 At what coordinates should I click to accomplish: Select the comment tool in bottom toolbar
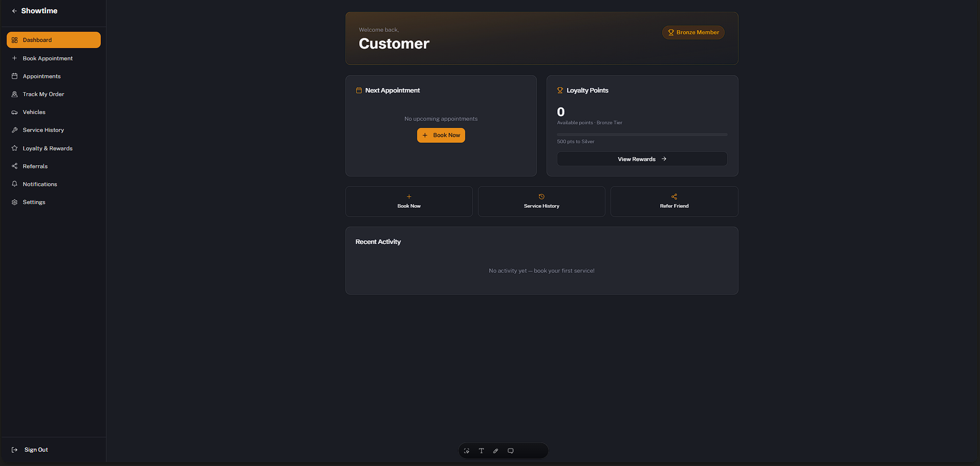[510, 451]
